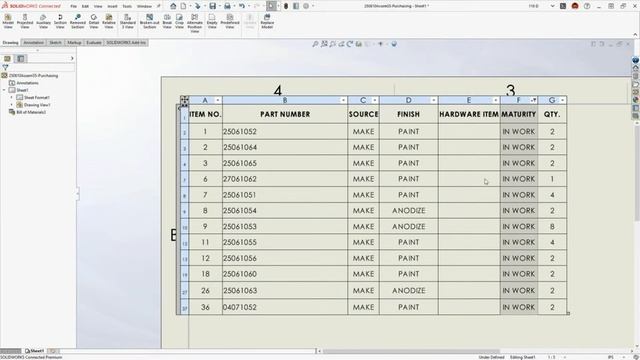Save the drawing
The height and width of the screenshot is (360, 640).
[213, 6]
